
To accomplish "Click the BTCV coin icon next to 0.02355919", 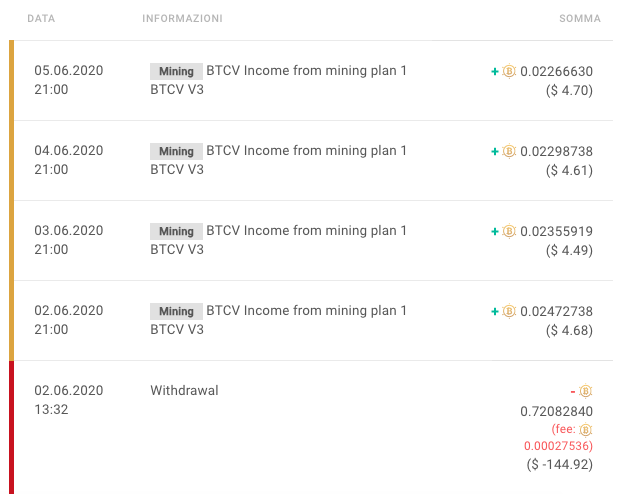I will (509, 231).
